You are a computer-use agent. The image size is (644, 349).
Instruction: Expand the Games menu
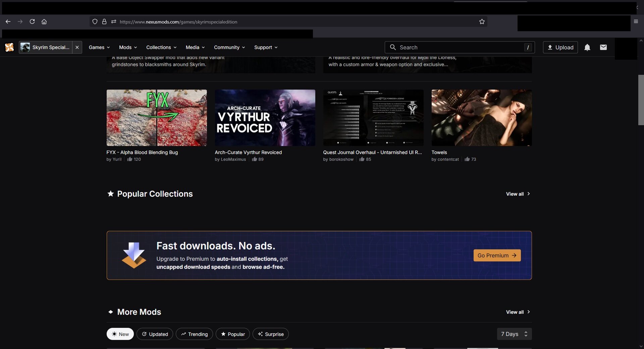[99, 47]
